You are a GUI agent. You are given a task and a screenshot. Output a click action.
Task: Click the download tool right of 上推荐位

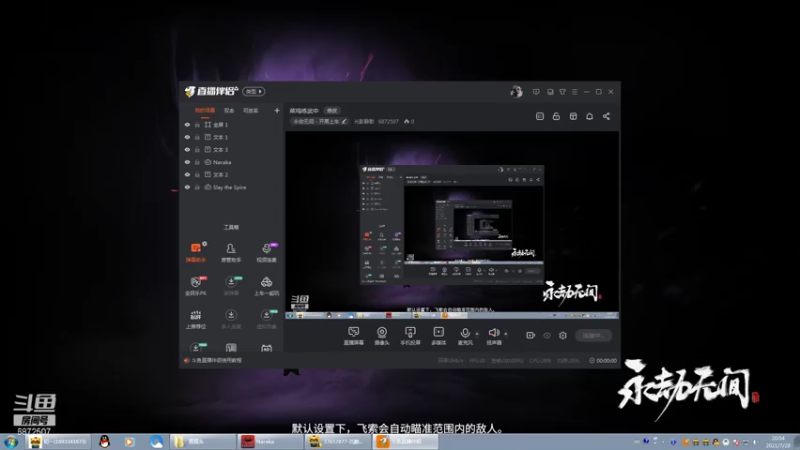pos(231,319)
